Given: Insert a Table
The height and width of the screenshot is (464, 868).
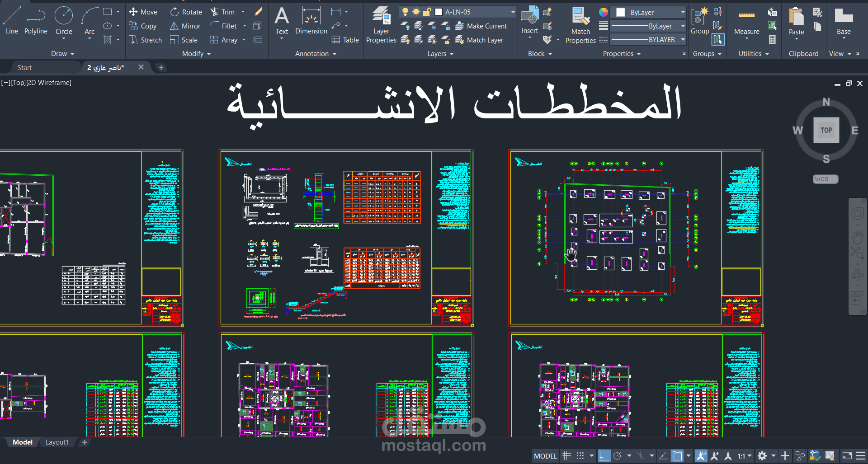Looking at the screenshot, I should 345,40.
